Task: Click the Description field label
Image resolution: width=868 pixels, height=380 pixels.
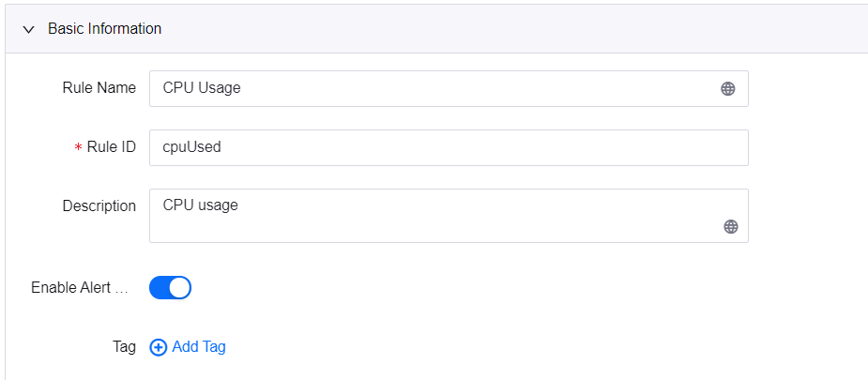Action: [99, 205]
